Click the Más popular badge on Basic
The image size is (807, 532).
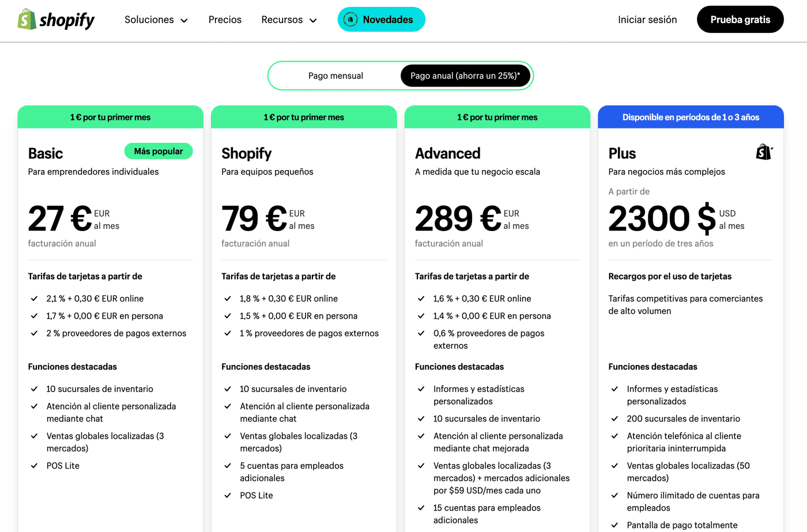click(159, 151)
